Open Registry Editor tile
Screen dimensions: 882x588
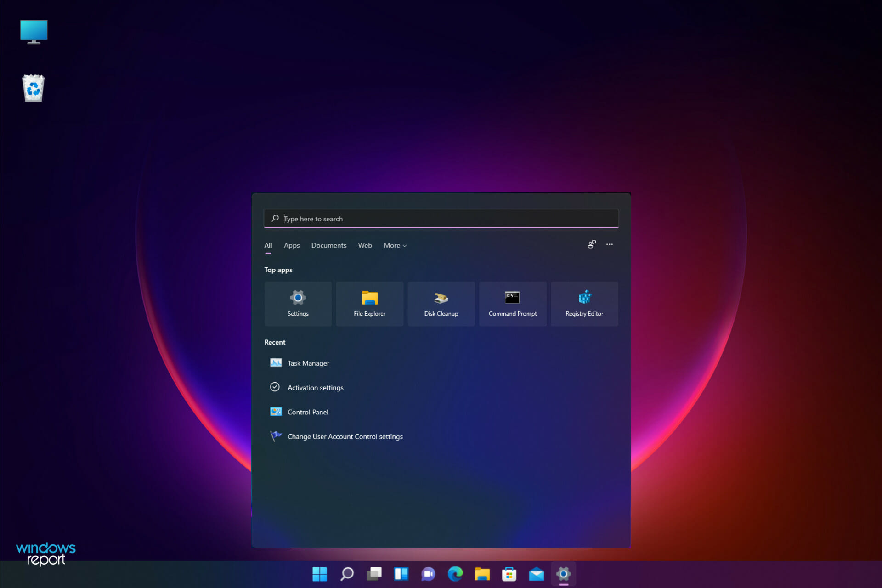[584, 304]
